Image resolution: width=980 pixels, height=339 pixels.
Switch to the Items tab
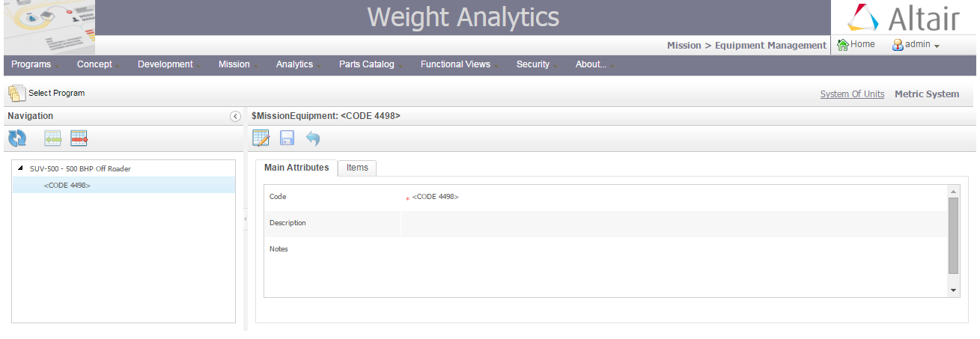[357, 168]
